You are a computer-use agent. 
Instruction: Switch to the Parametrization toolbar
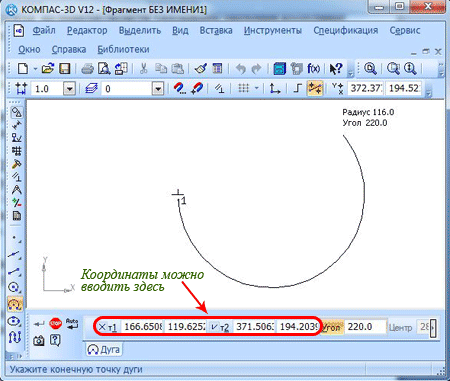(x=17, y=176)
